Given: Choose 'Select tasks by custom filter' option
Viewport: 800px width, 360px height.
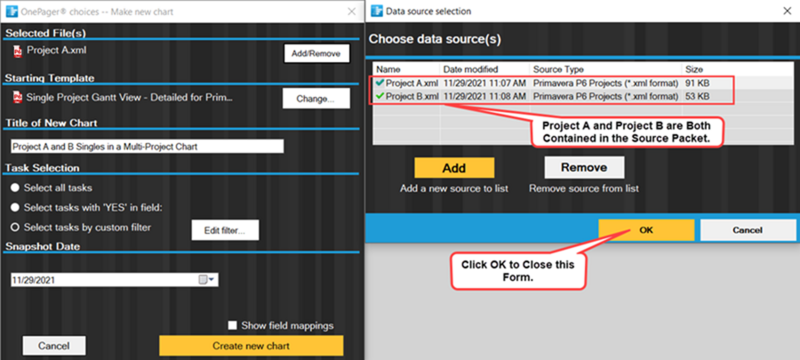Looking at the screenshot, I should pyautogui.click(x=15, y=227).
